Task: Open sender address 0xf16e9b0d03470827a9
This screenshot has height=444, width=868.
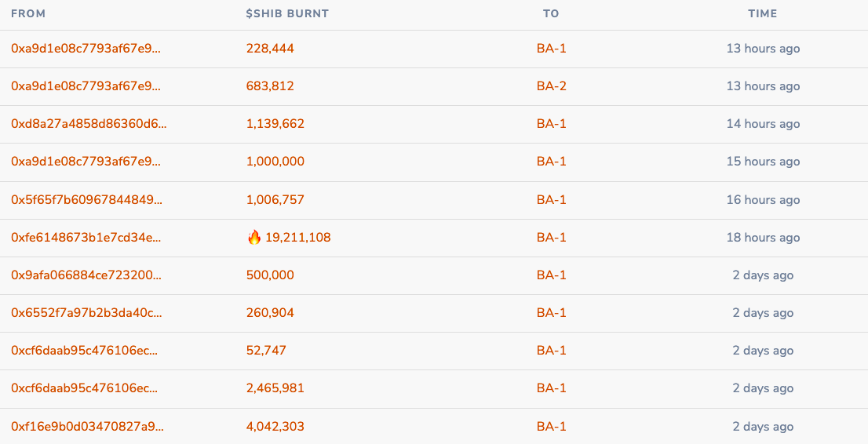Action: [x=87, y=427]
